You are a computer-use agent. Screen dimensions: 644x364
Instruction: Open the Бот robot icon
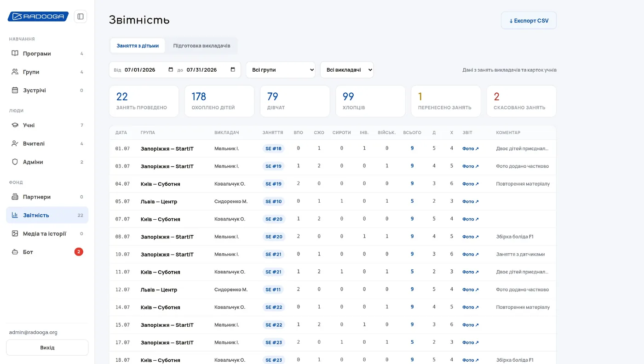point(15,252)
